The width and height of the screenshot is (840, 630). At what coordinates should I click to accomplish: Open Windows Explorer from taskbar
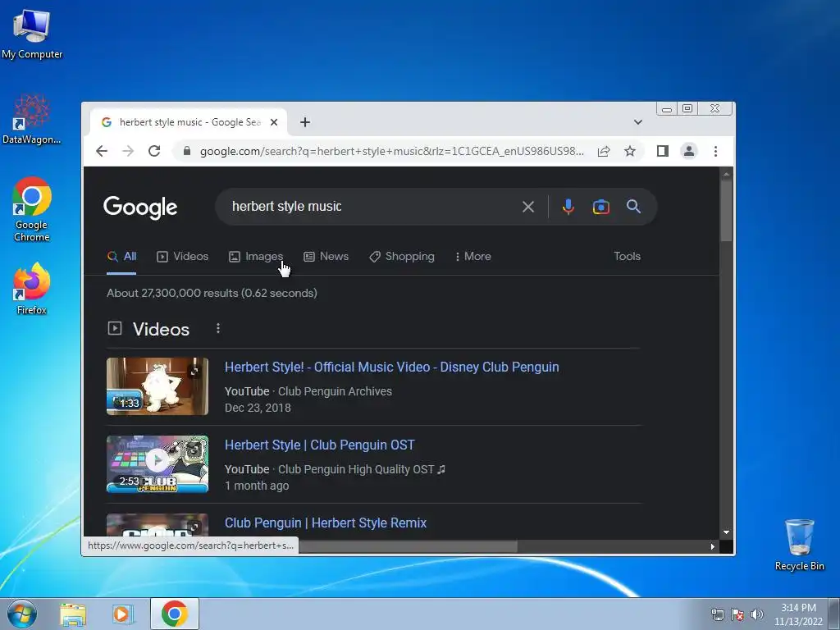pyautogui.click(x=73, y=614)
